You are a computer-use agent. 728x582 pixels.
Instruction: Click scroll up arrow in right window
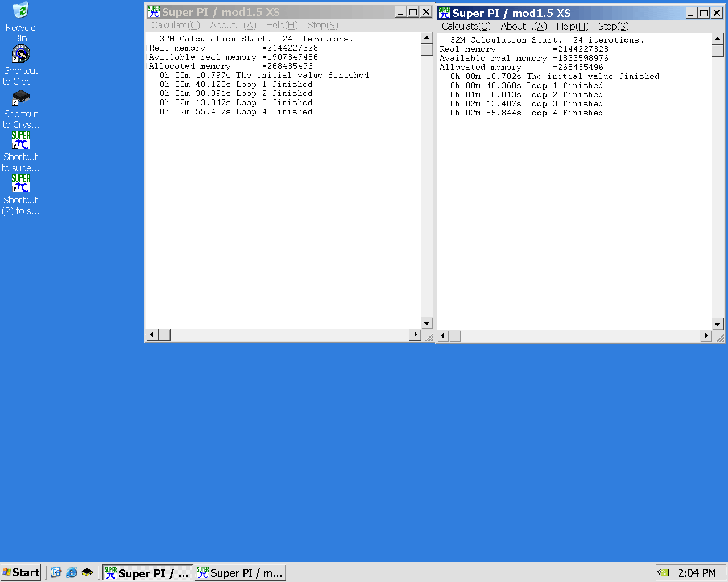718,39
